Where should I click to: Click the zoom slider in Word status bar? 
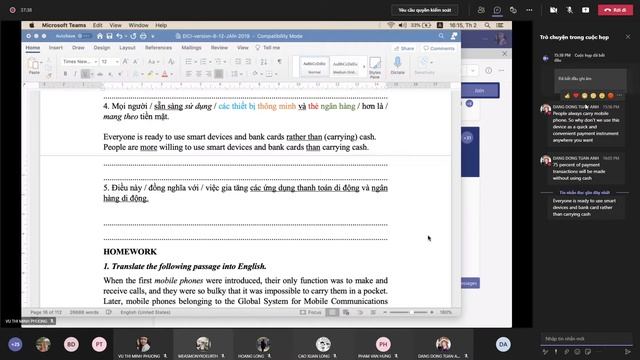408,312
